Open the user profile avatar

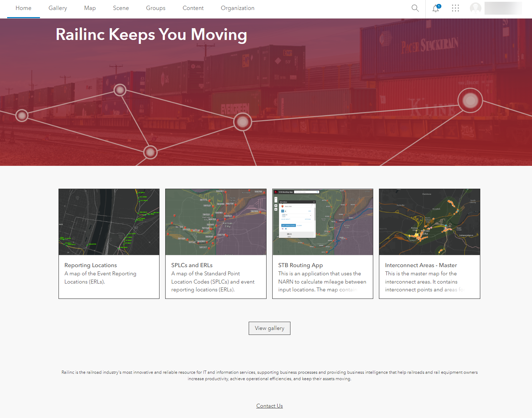[x=476, y=8]
